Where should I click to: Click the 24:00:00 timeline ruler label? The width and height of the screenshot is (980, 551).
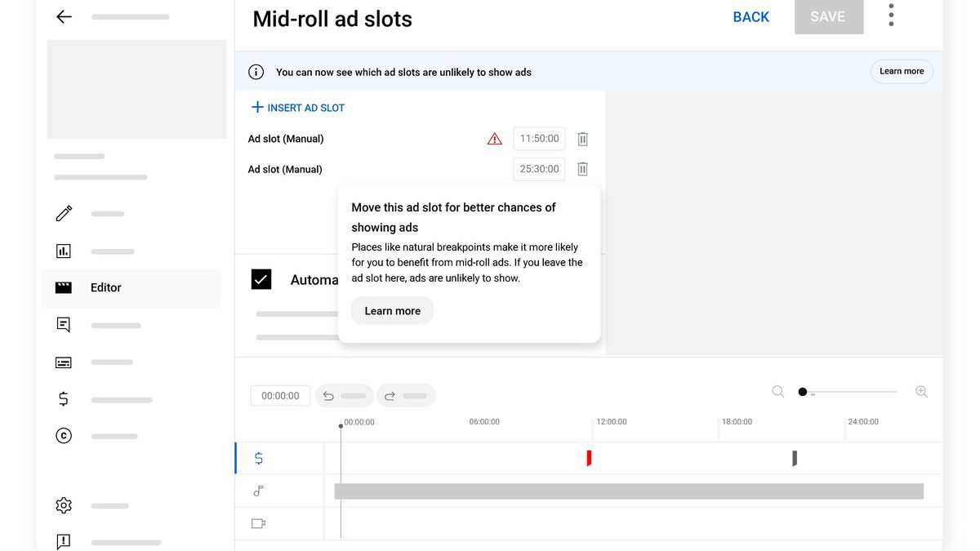[863, 422]
